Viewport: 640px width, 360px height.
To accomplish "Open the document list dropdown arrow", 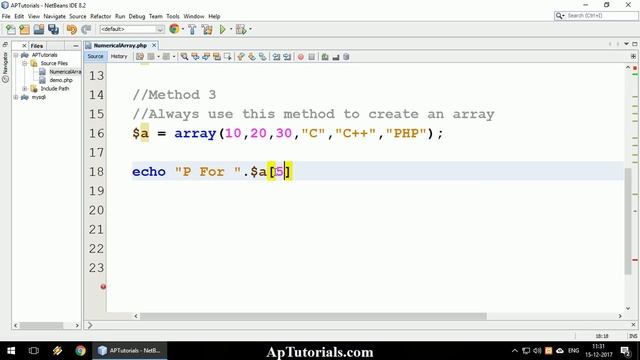I will (626, 44).
